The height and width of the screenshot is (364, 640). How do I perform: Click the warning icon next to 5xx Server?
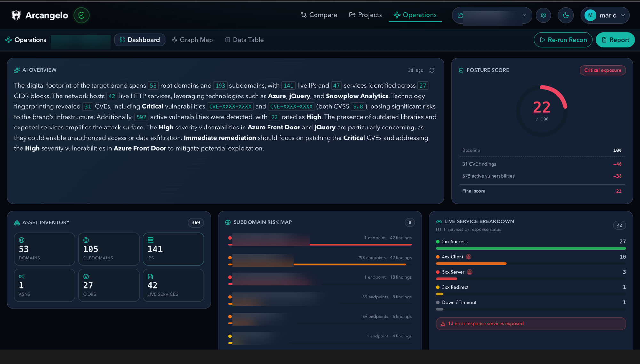[469, 272]
